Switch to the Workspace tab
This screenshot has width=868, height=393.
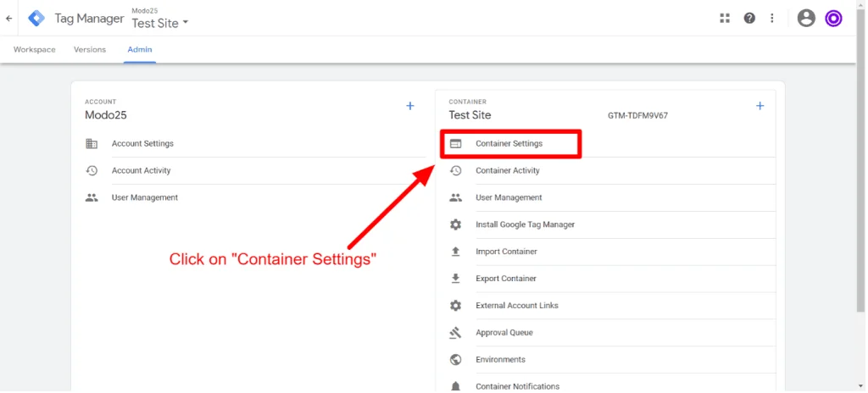[x=34, y=50]
